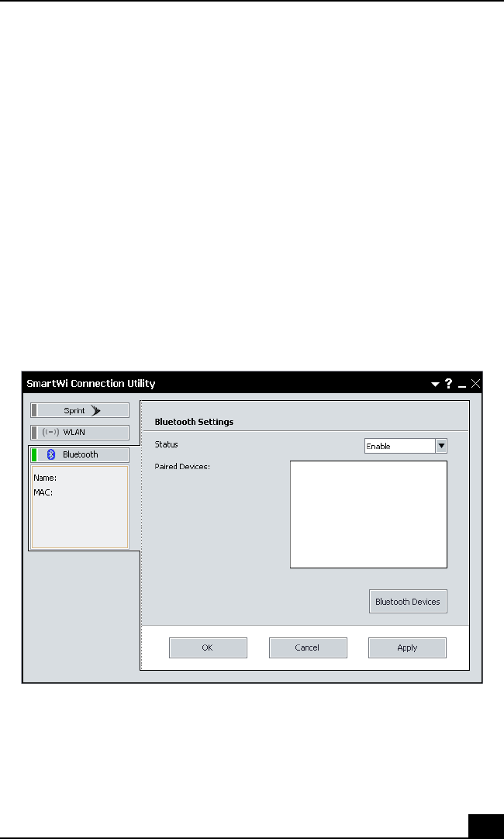
Task: Open the title bar down-arrow menu
Action: [435, 384]
